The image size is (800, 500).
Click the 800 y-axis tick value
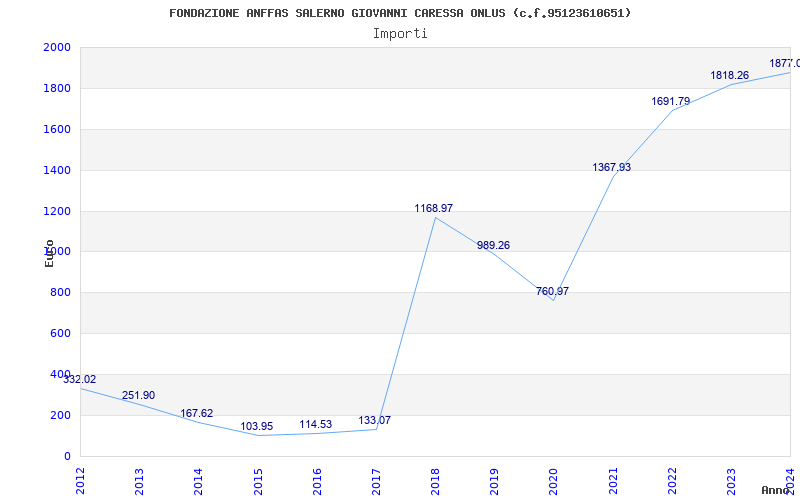(60, 293)
